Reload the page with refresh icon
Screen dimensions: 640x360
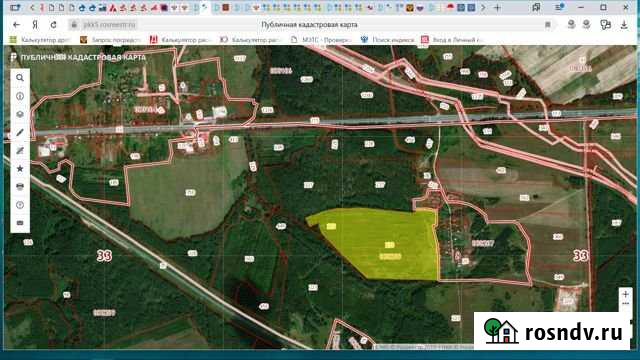click(x=53, y=25)
